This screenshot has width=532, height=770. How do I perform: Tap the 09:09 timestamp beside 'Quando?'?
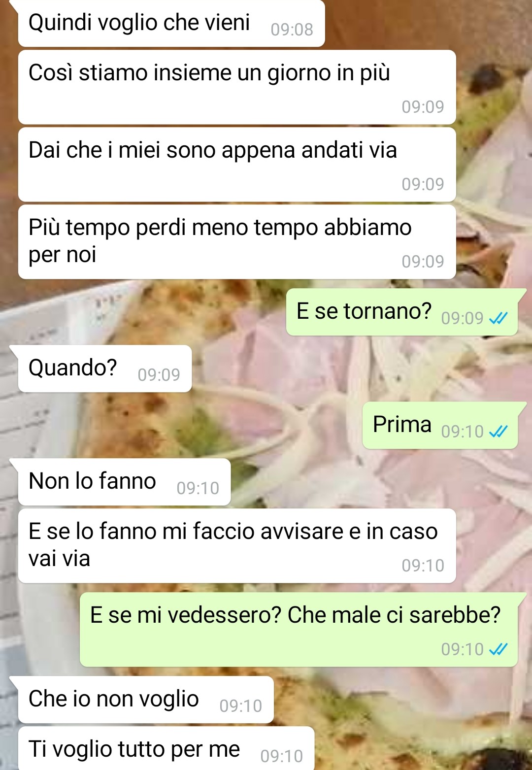(159, 375)
